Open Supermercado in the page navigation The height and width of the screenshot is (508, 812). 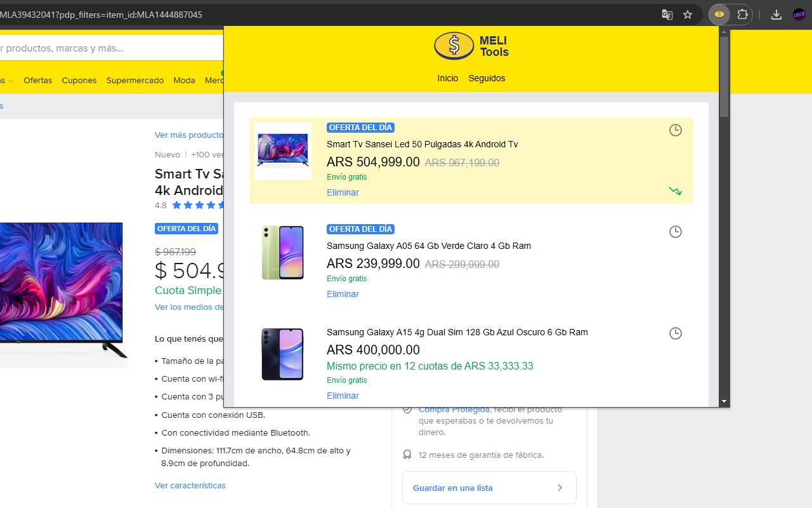click(x=135, y=81)
